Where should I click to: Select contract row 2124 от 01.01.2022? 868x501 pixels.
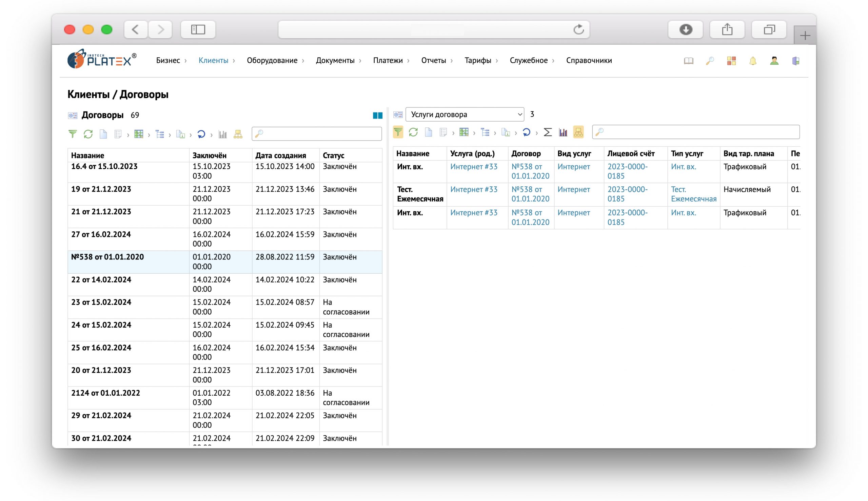(x=225, y=398)
